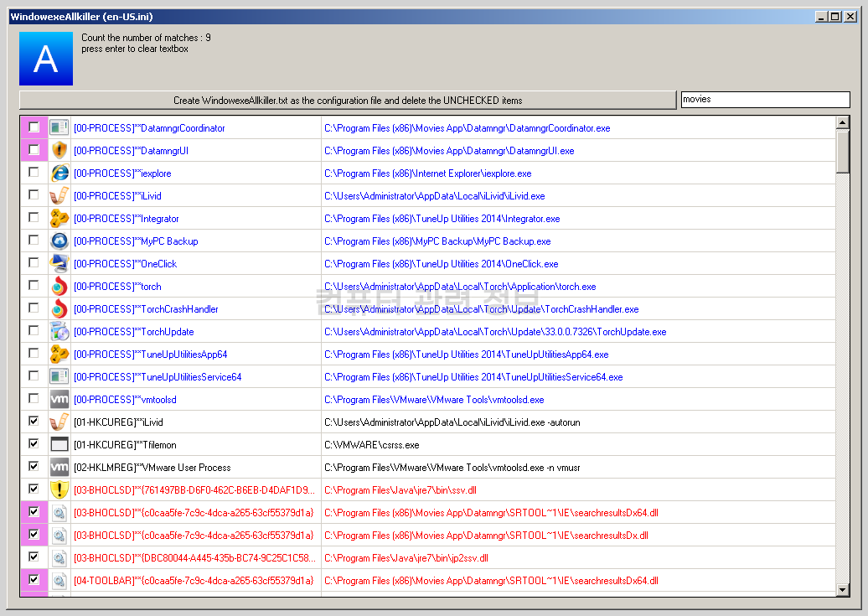The width and height of the screenshot is (868, 616).
Task: Click the icon of searchresultsDx.dll row
Action: click(x=59, y=536)
